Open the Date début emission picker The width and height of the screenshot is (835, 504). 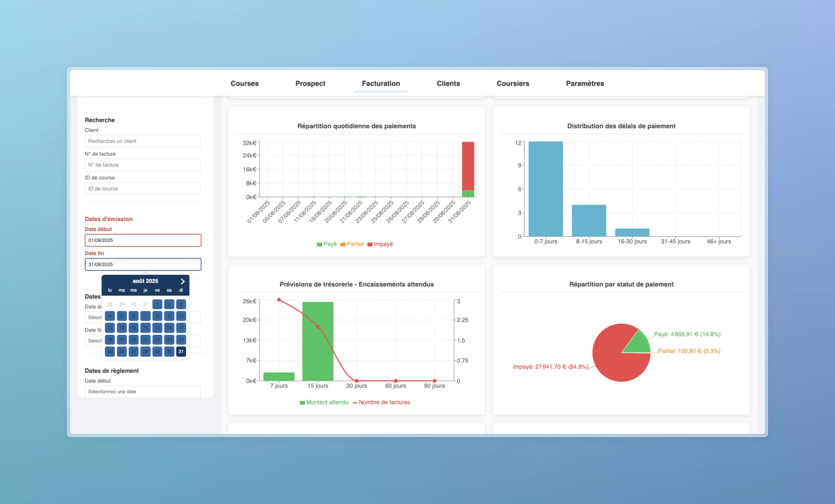click(x=143, y=240)
